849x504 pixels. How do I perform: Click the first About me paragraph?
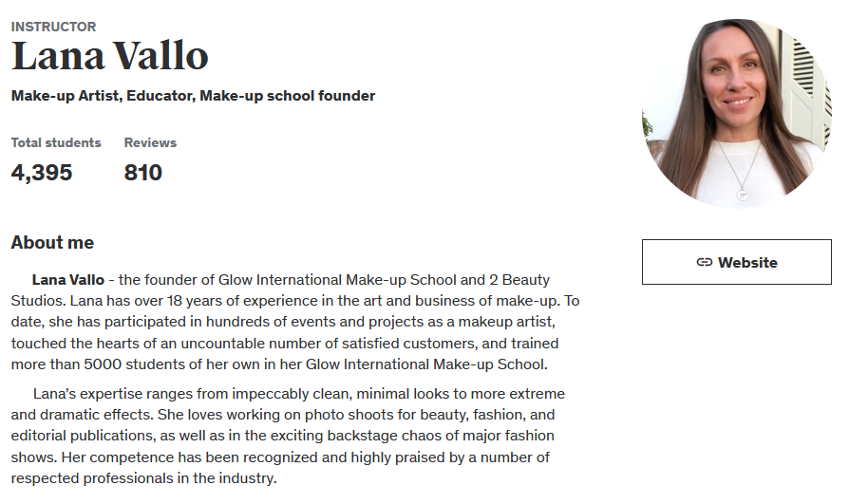[295, 322]
